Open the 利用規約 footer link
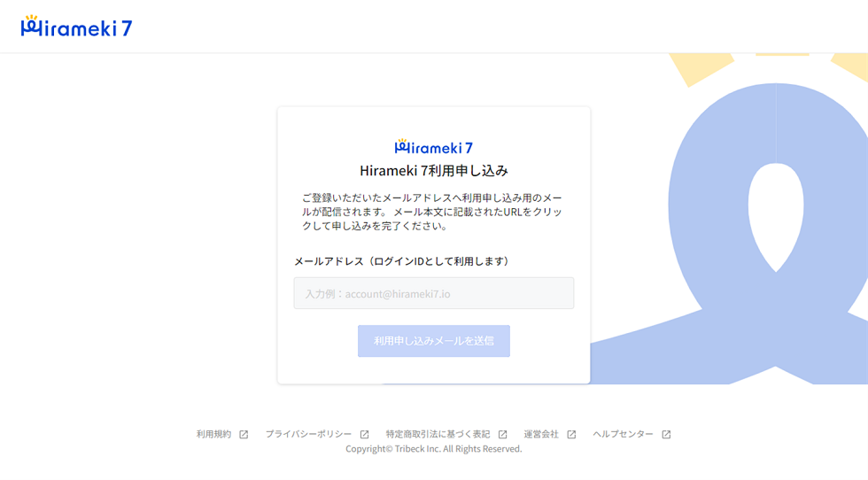The width and height of the screenshot is (868, 480). [x=213, y=434]
